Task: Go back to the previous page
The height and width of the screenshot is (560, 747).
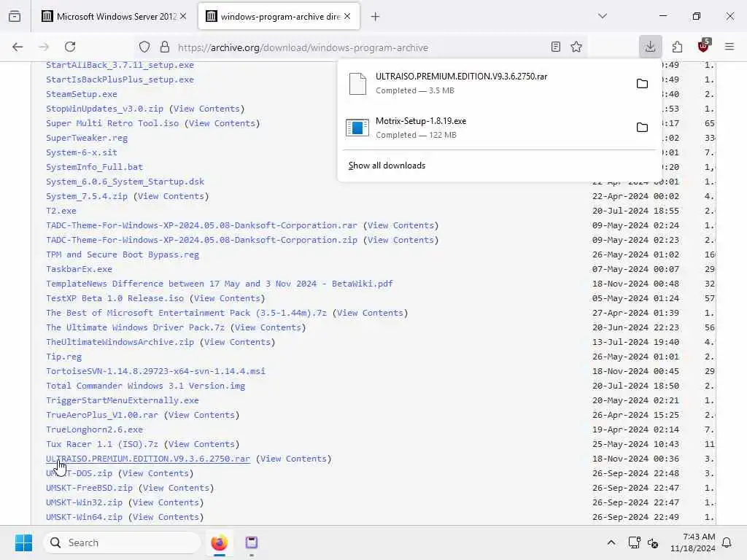Action: [x=18, y=47]
